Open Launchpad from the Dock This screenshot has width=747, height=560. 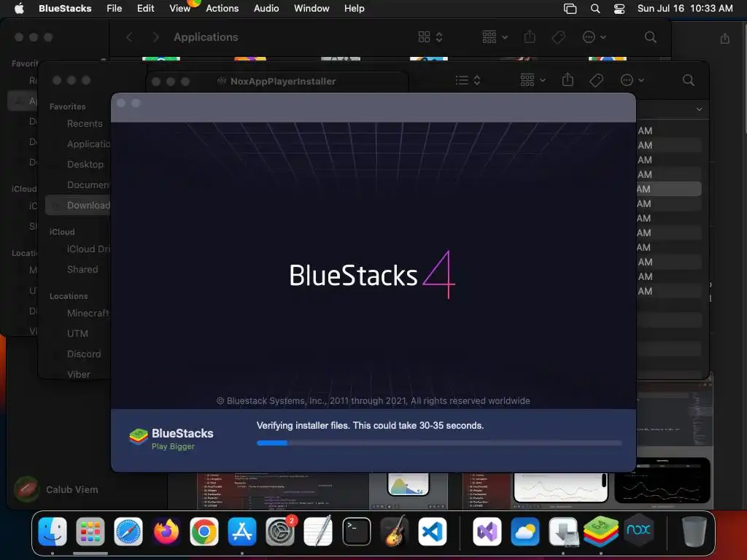90,532
